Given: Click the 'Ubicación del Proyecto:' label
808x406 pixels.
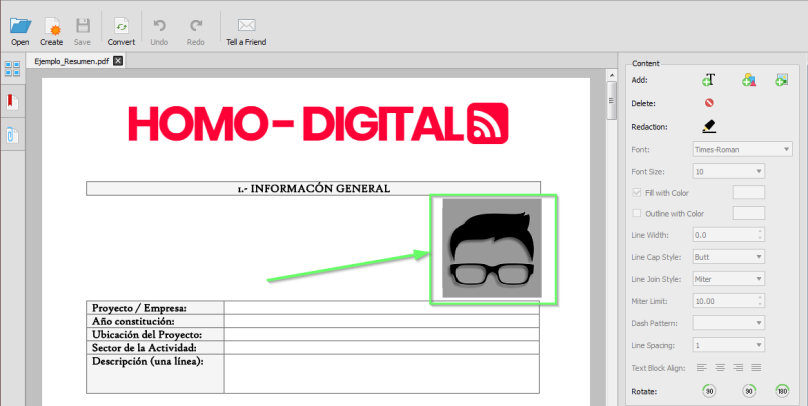Looking at the screenshot, I should [x=147, y=334].
